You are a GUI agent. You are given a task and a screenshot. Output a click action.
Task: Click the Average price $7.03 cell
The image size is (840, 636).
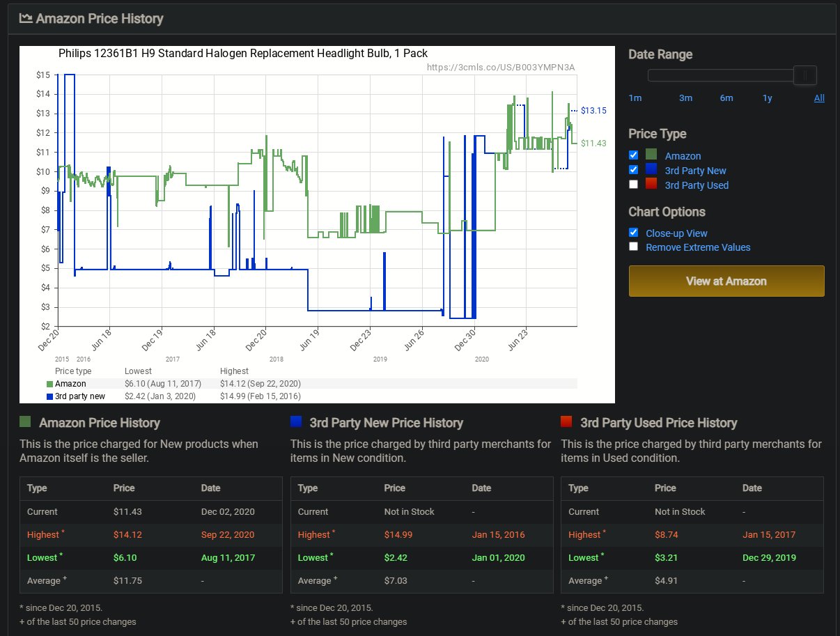[x=396, y=580]
